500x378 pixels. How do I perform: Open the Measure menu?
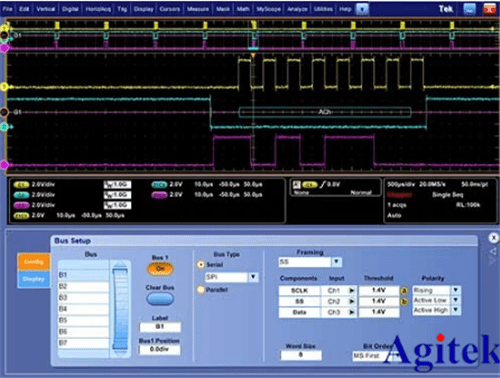[198, 9]
